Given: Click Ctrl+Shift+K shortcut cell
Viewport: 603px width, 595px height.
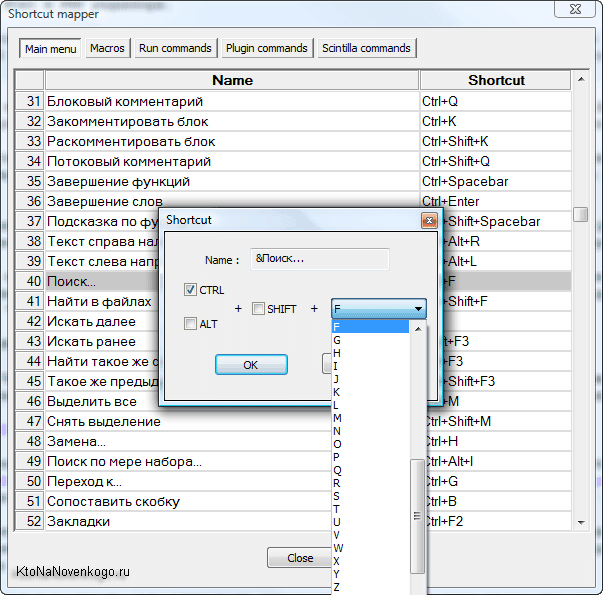Looking at the screenshot, I should click(x=496, y=142).
